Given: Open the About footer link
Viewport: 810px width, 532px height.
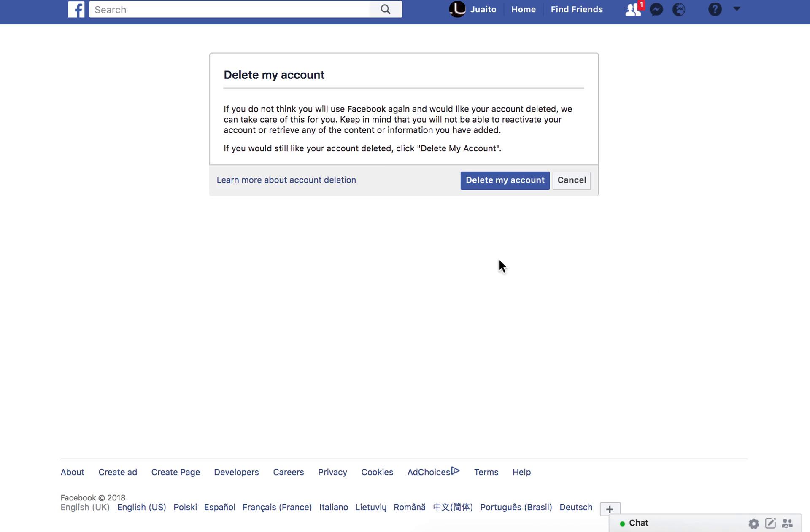Looking at the screenshot, I should pos(73,472).
